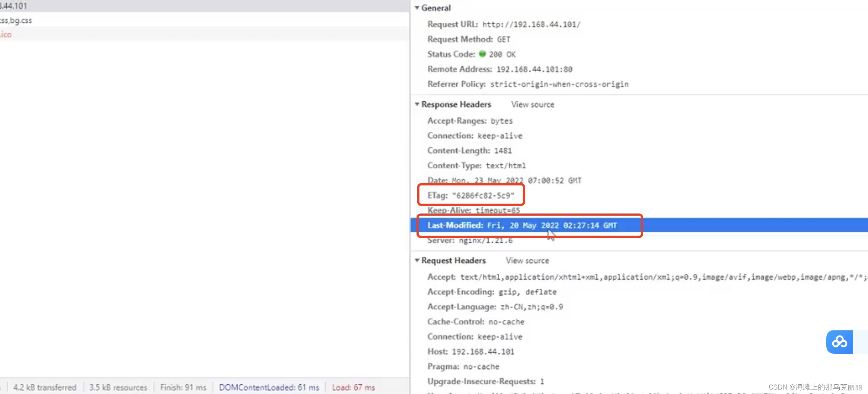The width and height of the screenshot is (868, 394).
Task: Click the 3.5 kB resources summary
Action: click(118, 387)
